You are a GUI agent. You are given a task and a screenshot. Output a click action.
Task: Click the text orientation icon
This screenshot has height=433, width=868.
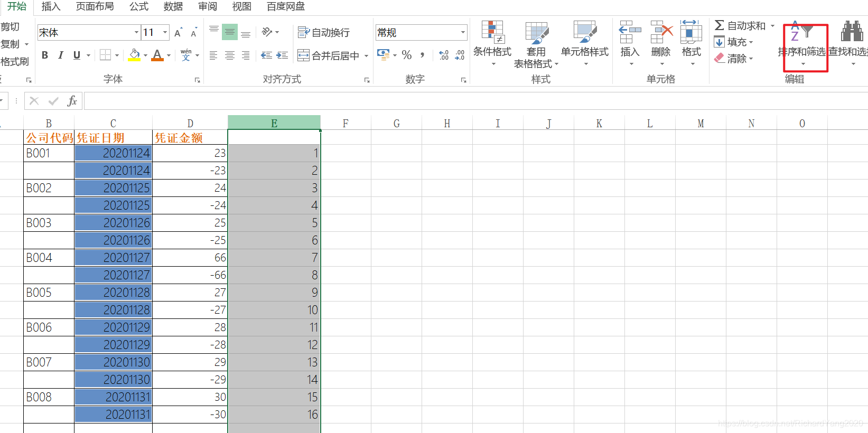click(267, 32)
